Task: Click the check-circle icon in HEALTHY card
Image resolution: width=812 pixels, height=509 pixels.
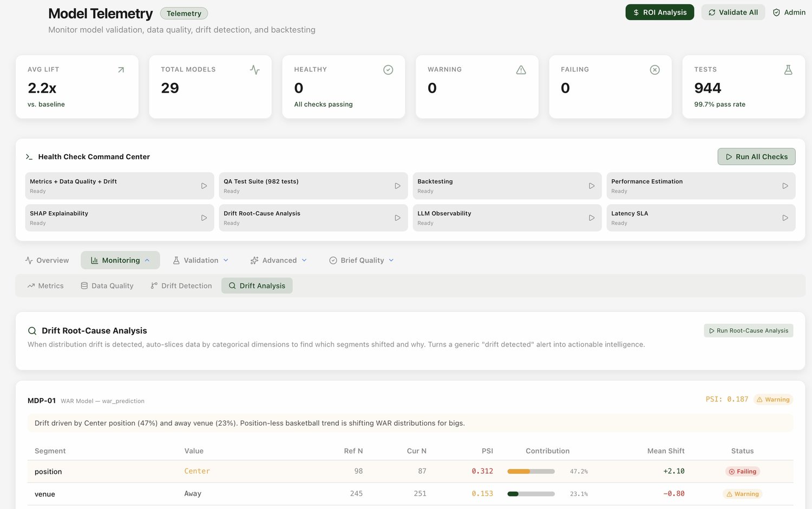Action: tap(388, 70)
